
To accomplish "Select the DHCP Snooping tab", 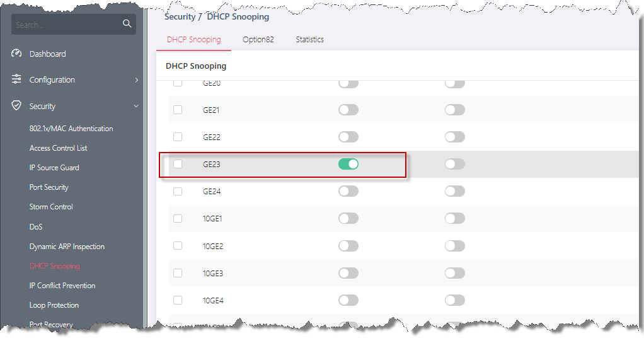I will (x=193, y=40).
